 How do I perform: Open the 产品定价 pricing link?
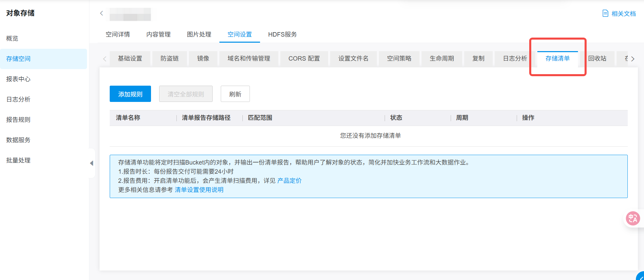tap(289, 180)
